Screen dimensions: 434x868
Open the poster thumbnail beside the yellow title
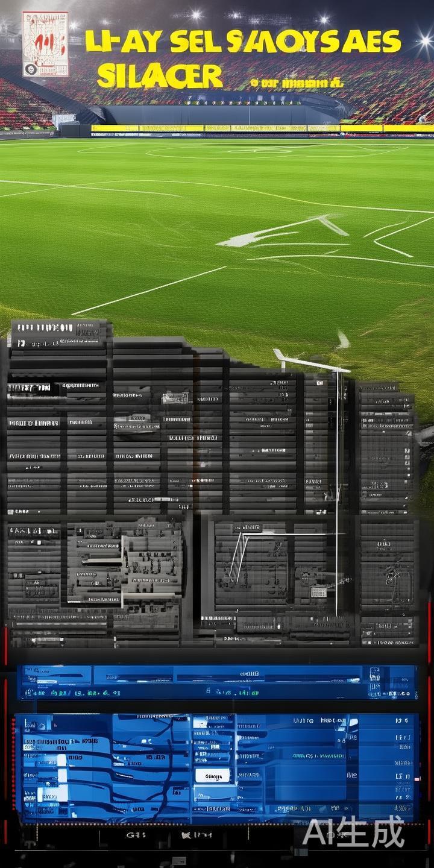pyautogui.click(x=45, y=44)
